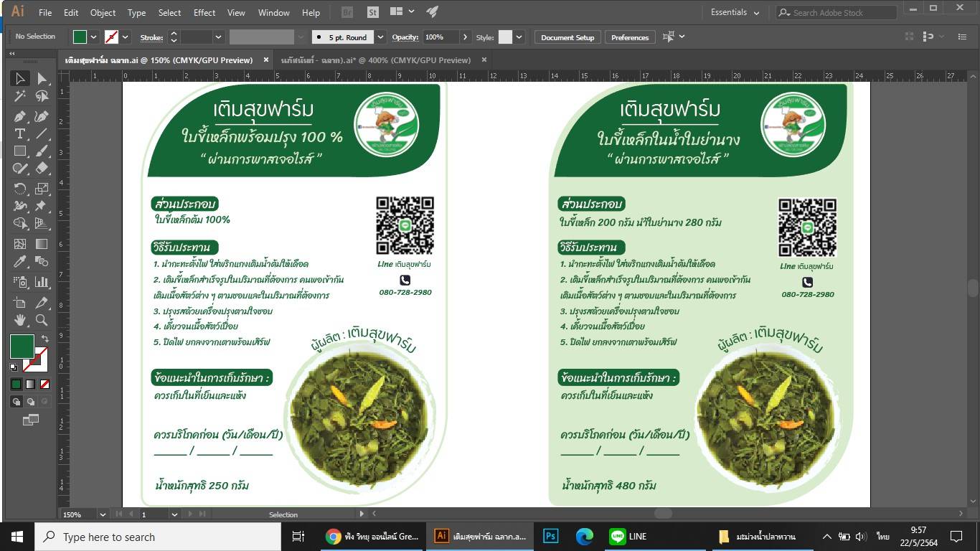Select the Column Graph tool
This screenshot has width=980, height=551.
pyautogui.click(x=42, y=282)
